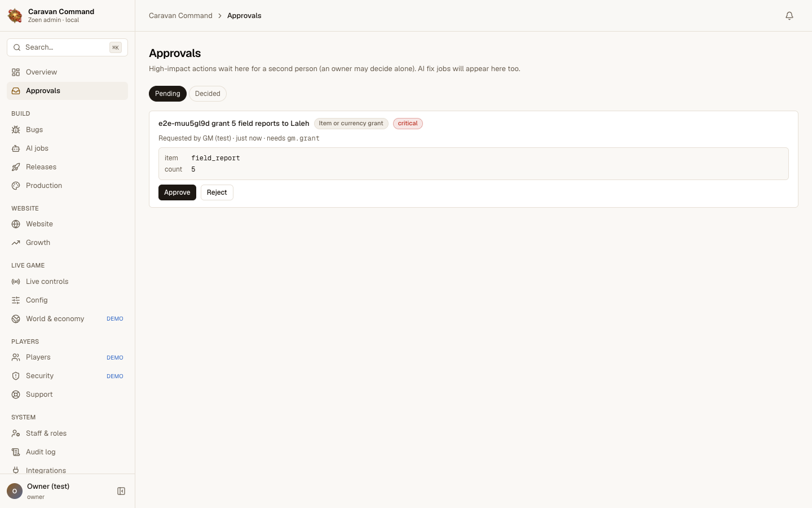Click the ⌘K shortcut badge
Screen dimensions: 812x508
click(116, 47)
